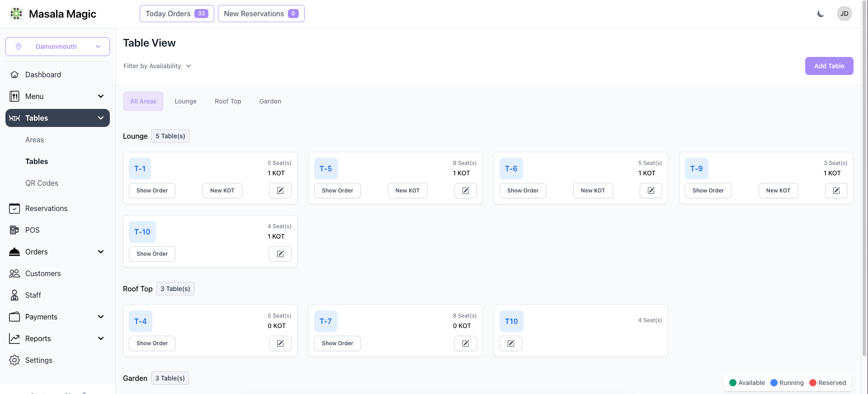Click the Reports chart icon
The image size is (868, 394).
[x=14, y=338]
